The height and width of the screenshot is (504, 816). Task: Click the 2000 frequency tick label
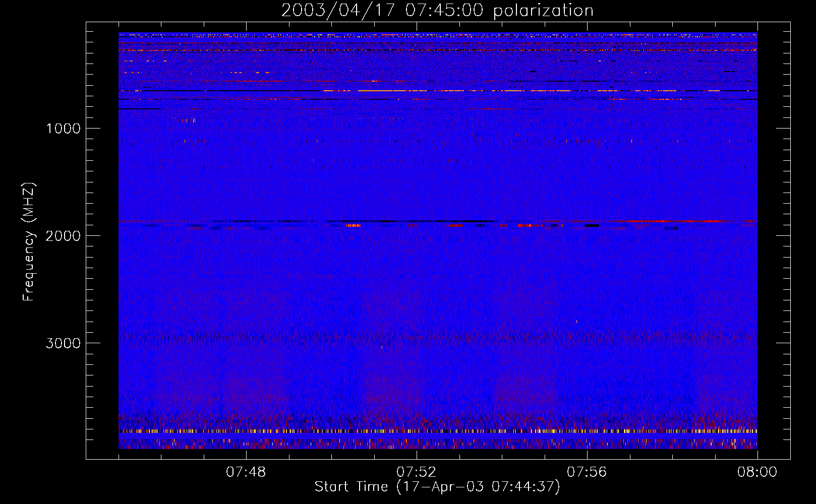click(x=63, y=236)
